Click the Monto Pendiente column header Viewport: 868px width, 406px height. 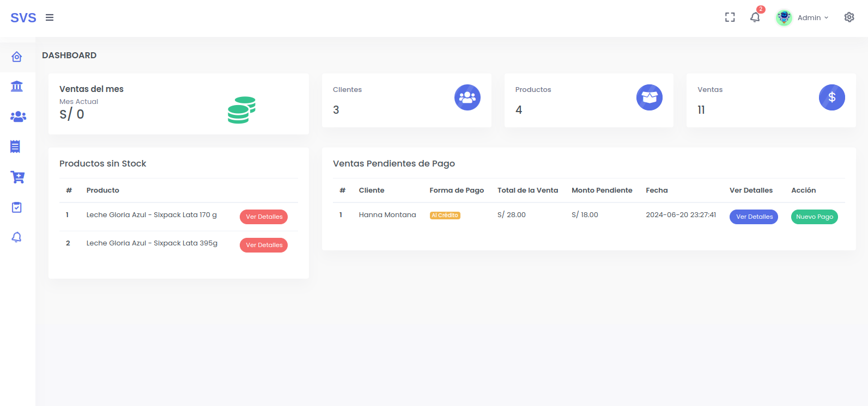coord(602,190)
